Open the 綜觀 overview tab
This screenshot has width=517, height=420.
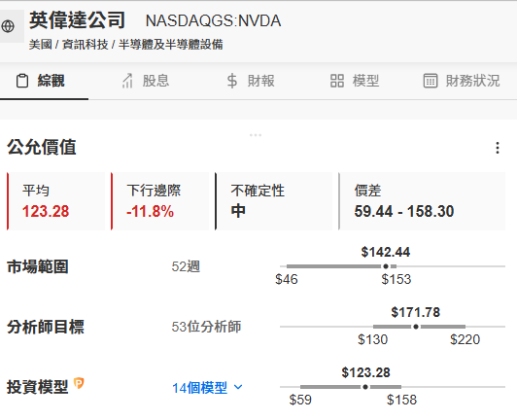click(44, 81)
